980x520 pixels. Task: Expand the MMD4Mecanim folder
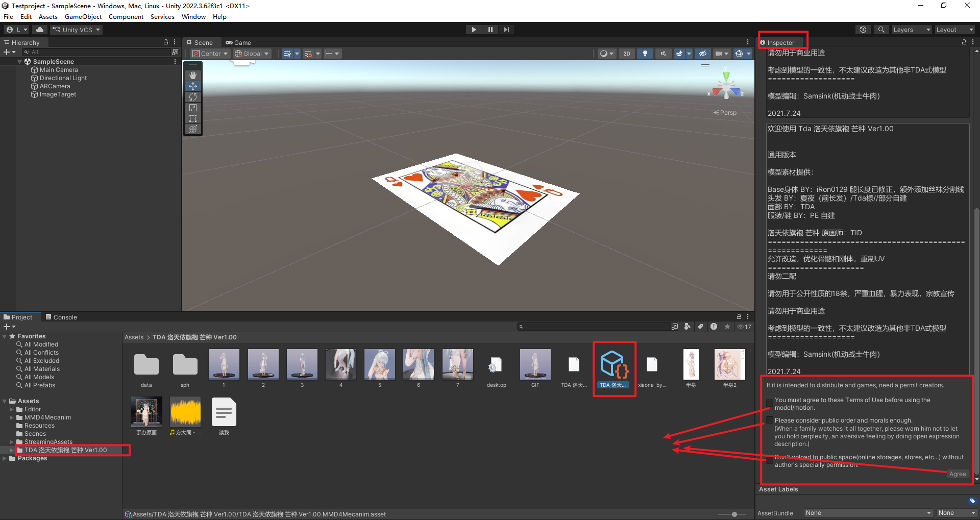(12, 417)
